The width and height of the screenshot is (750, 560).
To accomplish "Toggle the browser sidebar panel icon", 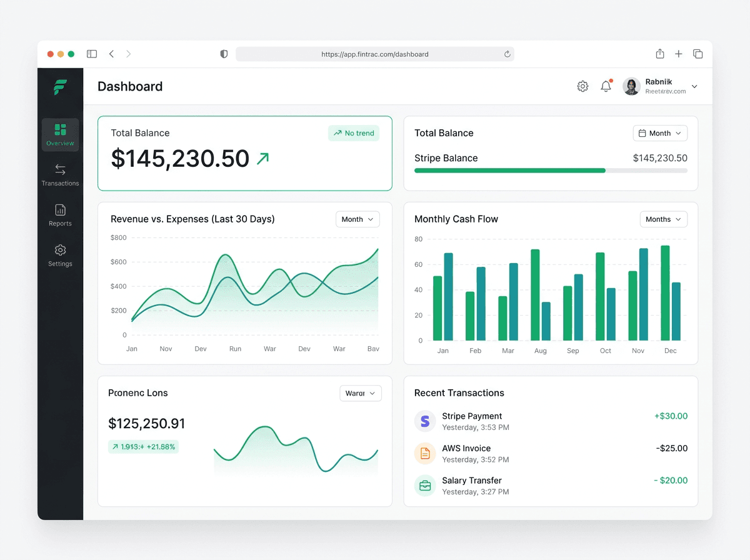I will click(x=92, y=54).
